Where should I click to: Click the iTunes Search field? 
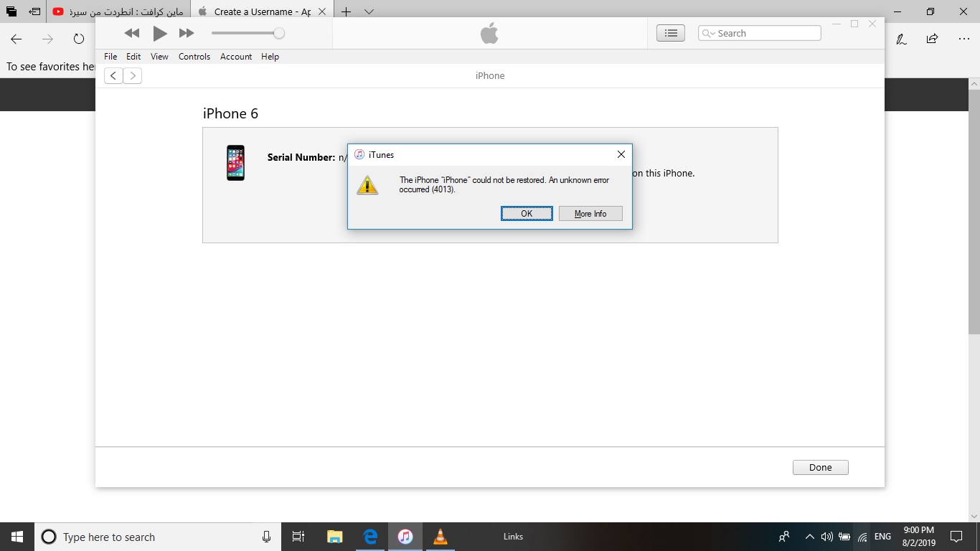tap(760, 33)
